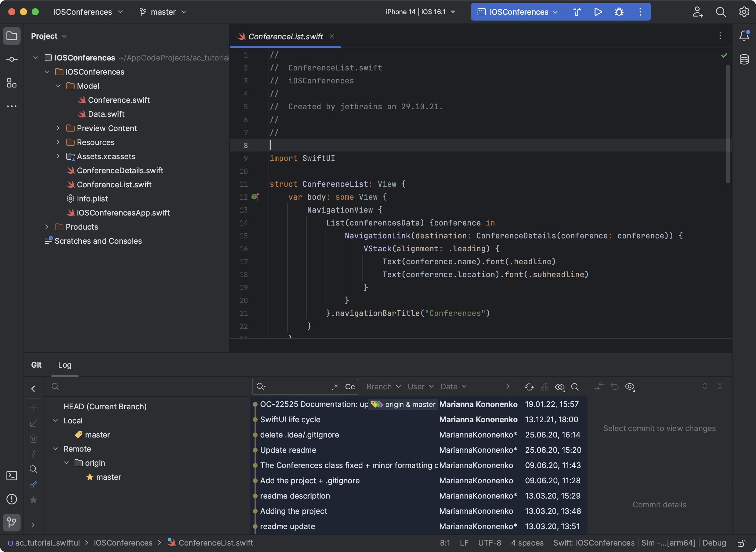Viewport: 756px width, 552px height.
Task: Open the Branch dropdown filter in Git log
Action: coord(383,386)
